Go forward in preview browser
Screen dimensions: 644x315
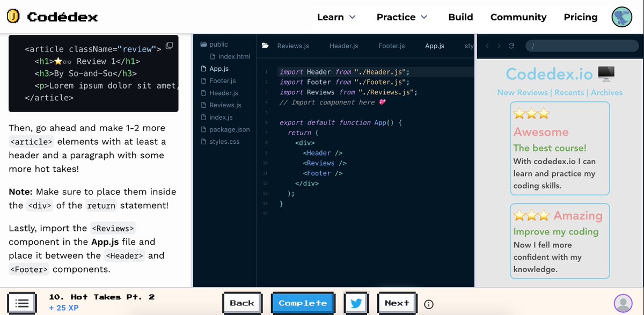(x=499, y=46)
